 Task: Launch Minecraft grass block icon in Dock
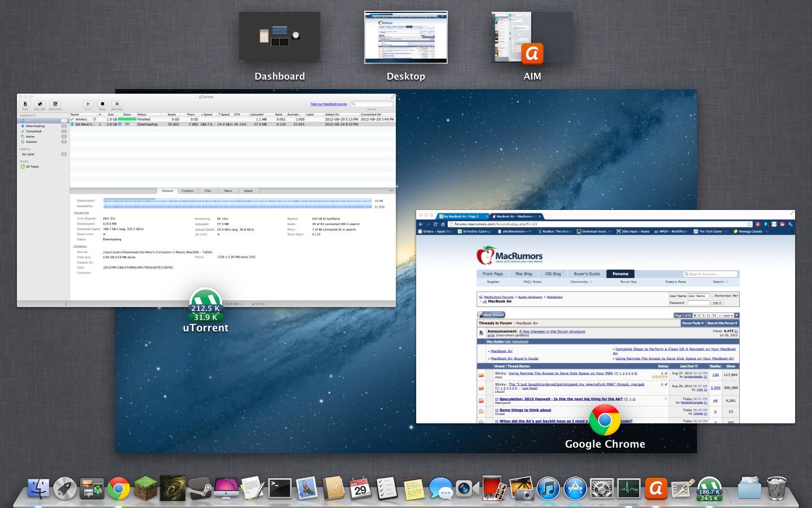[146, 488]
